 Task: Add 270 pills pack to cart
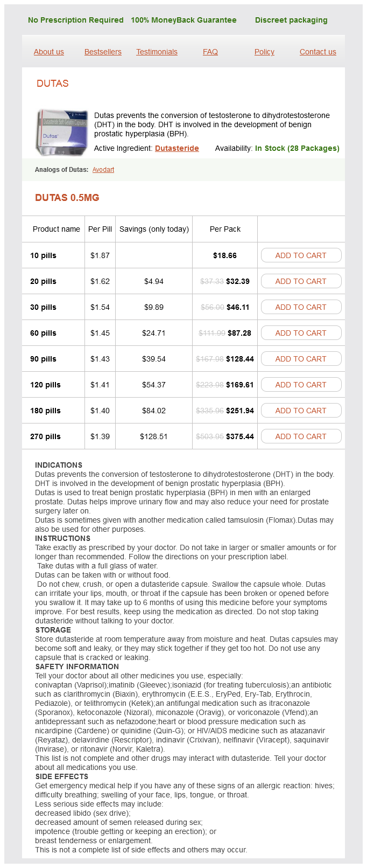pos(301,436)
